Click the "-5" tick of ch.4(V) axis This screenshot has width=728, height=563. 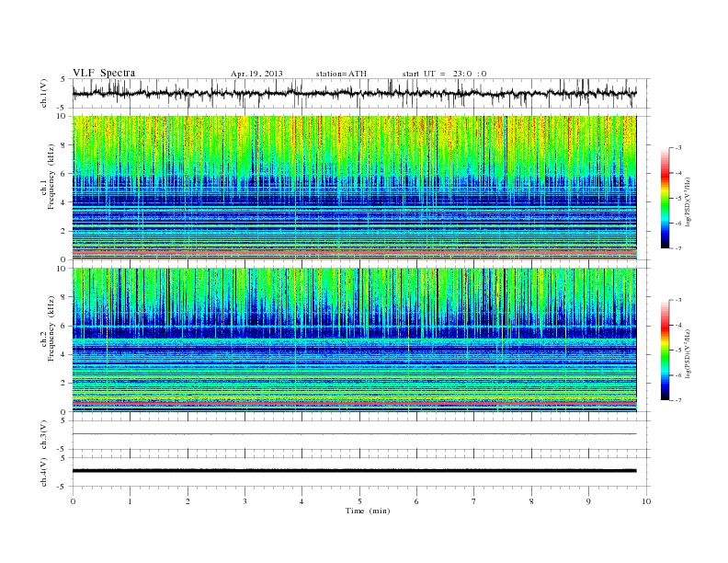click(x=62, y=487)
